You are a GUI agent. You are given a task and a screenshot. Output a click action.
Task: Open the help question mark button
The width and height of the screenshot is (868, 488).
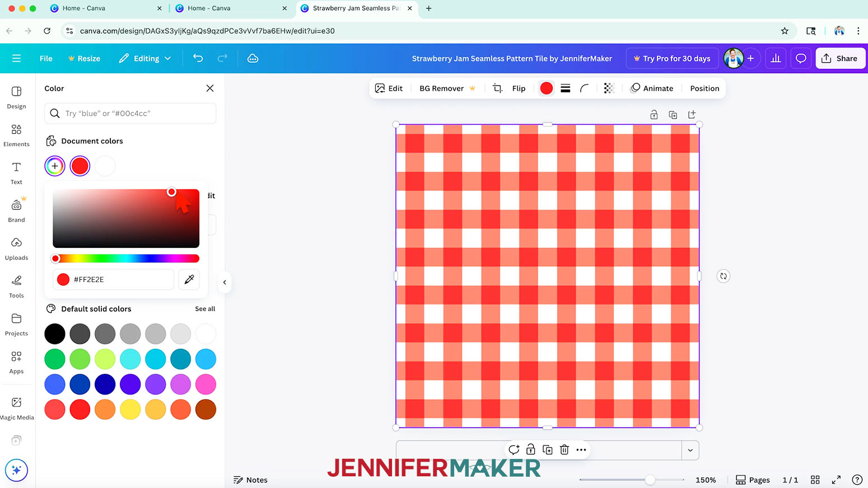coord(857,480)
